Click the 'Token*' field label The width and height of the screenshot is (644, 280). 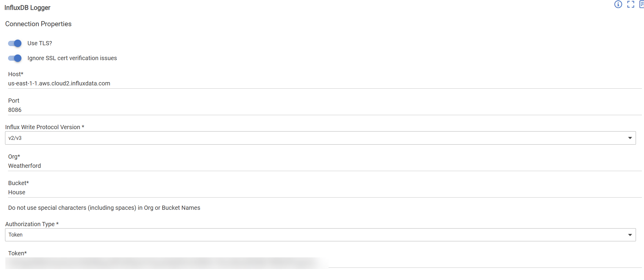(18, 254)
